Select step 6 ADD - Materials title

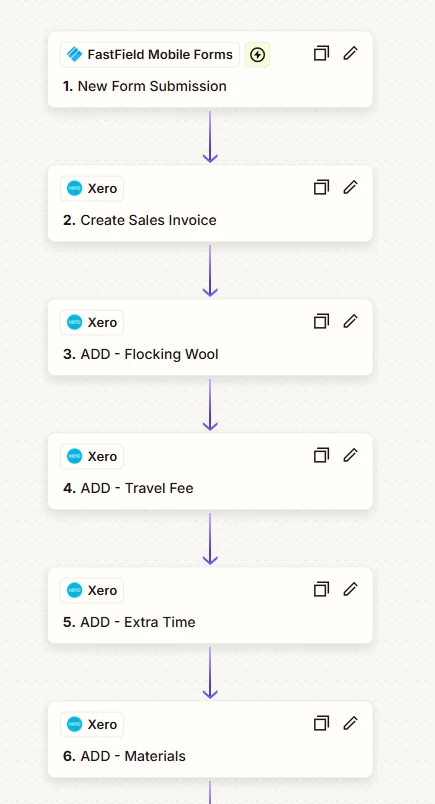pos(124,756)
